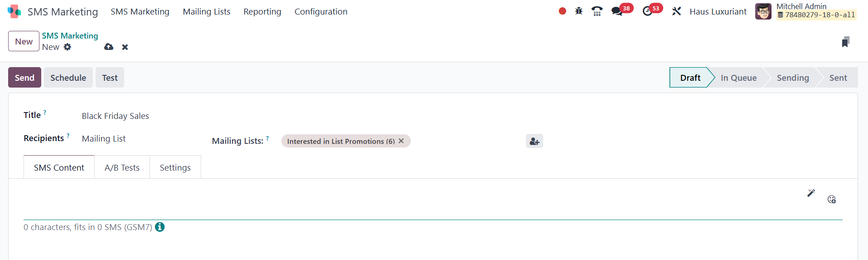This screenshot has width=868, height=260.
Task: Open the bookmark icon in the control panel
Action: (845, 42)
